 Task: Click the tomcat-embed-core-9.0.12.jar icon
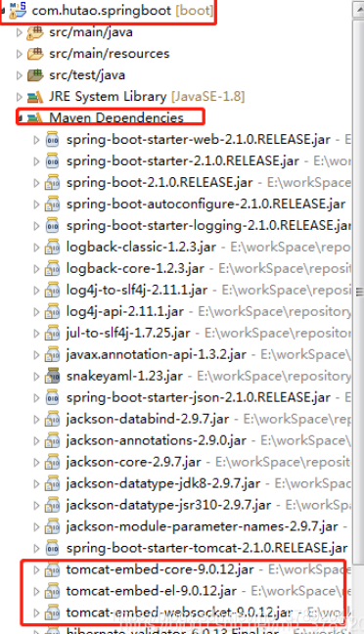53,569
